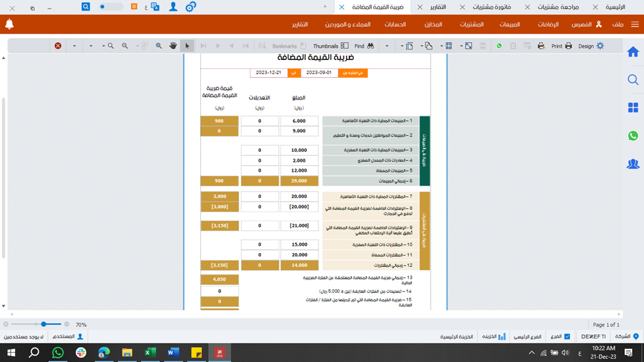Image resolution: width=644 pixels, height=362 pixels.
Task: Open the notifications bell icon
Action: coord(9,24)
